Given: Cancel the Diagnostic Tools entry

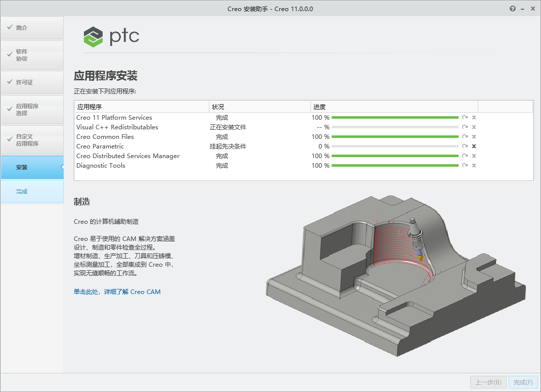Looking at the screenshot, I should pos(473,165).
